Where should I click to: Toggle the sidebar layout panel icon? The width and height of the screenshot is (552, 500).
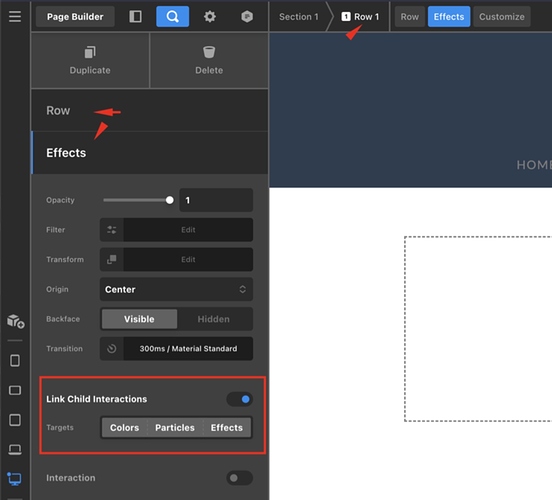coord(136,17)
